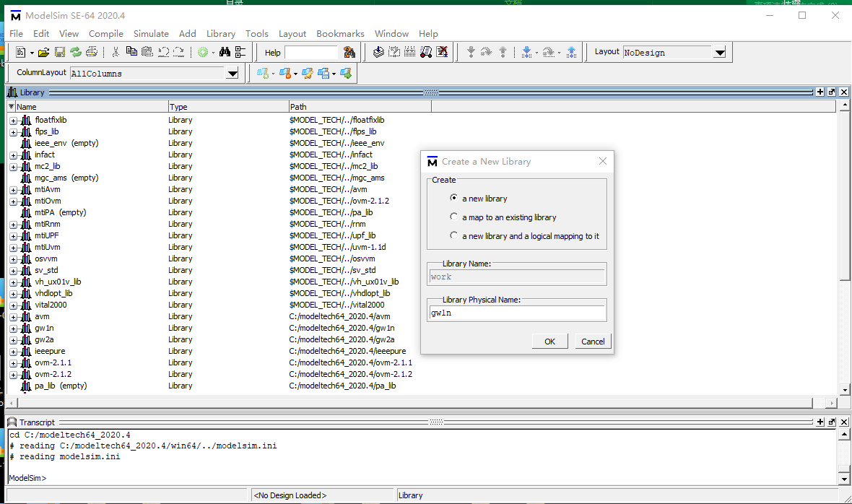Open the Simulate menu
This screenshot has height=504, width=852.
coord(151,34)
